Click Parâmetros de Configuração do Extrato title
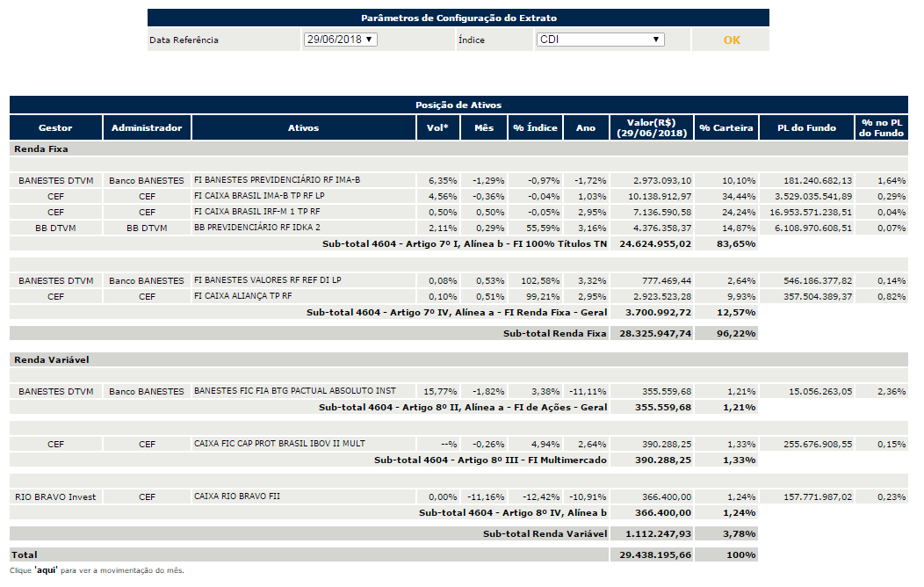The width and height of the screenshot is (924, 587). click(458, 18)
